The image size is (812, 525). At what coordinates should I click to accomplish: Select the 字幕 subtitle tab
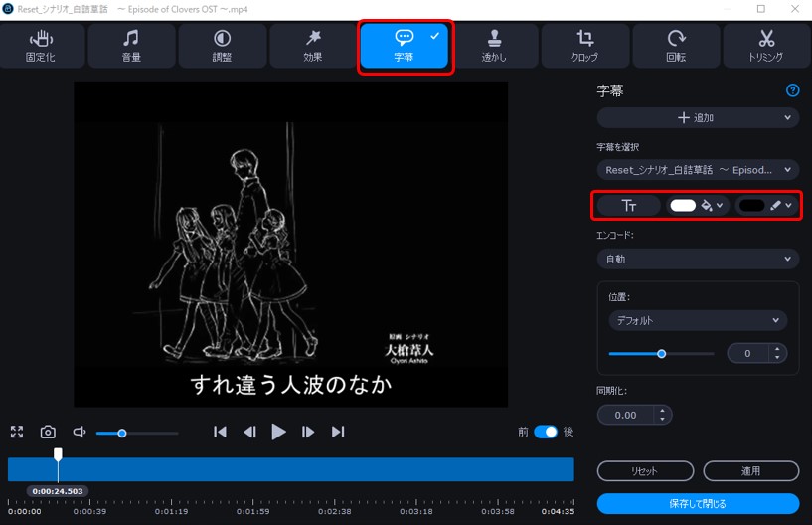pos(404,46)
